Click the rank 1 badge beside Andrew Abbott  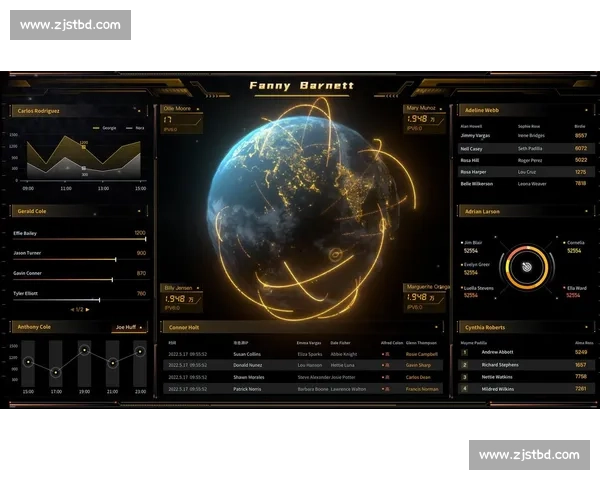tap(464, 353)
